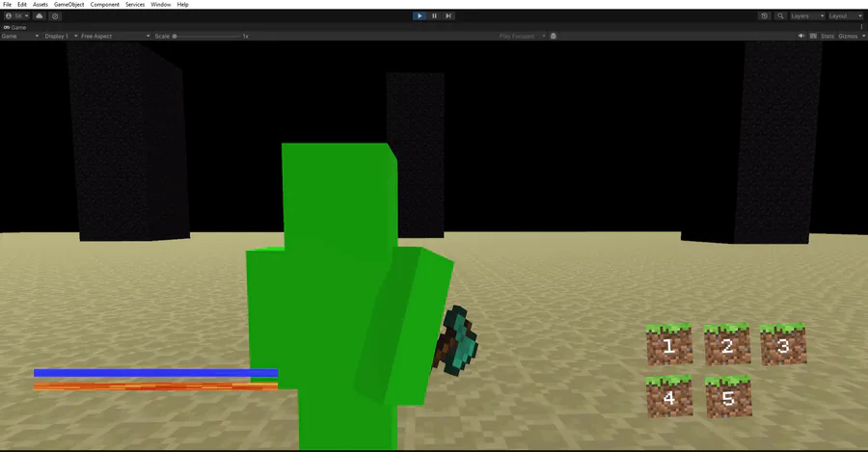Toggle the Stats overlay

[x=827, y=36]
